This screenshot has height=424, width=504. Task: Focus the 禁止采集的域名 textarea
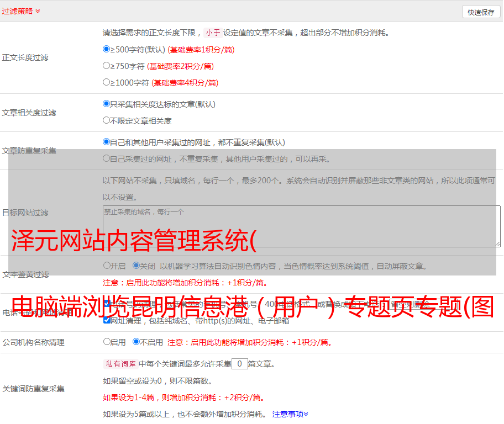302,226
